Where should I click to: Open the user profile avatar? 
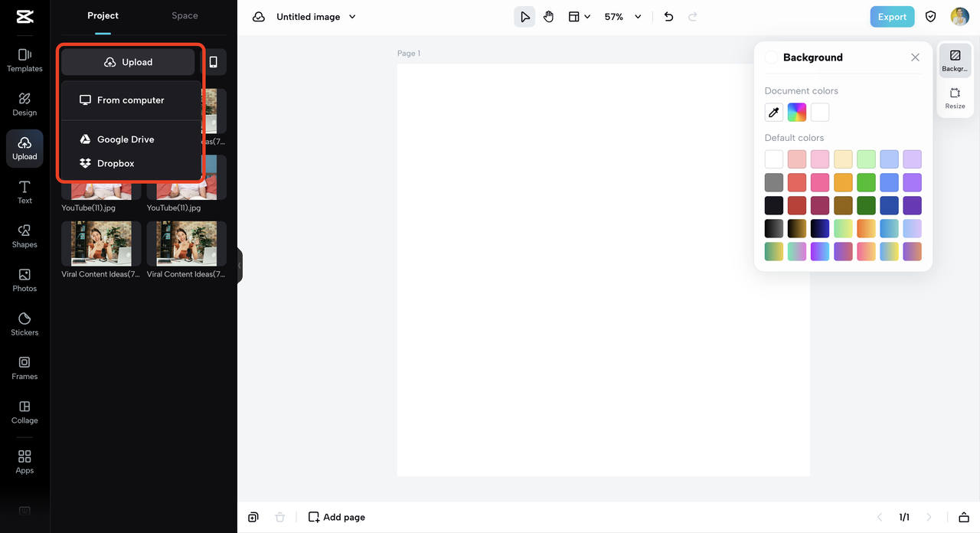pos(960,17)
